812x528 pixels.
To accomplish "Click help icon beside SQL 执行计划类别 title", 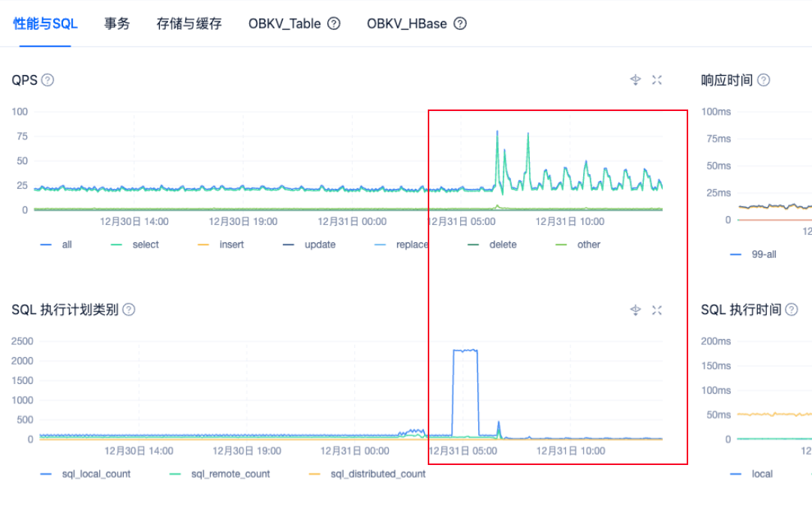I will tap(129, 310).
